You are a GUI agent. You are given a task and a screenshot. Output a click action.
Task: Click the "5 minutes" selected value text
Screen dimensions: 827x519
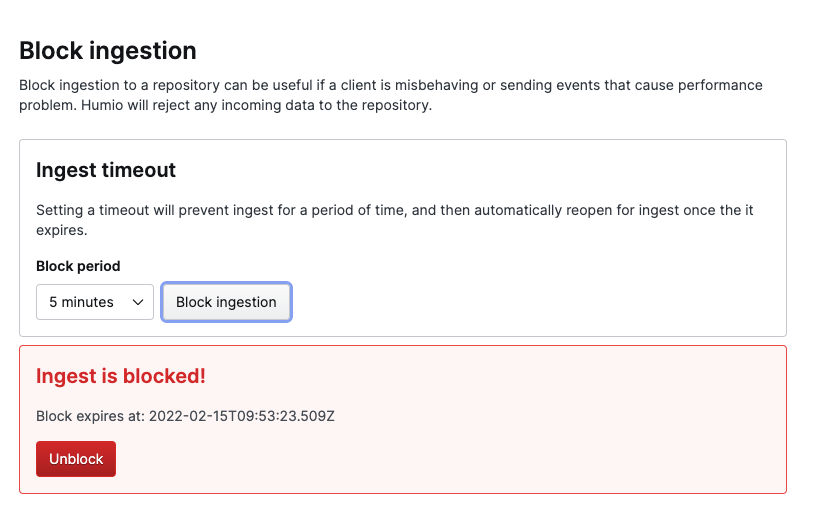coord(81,302)
